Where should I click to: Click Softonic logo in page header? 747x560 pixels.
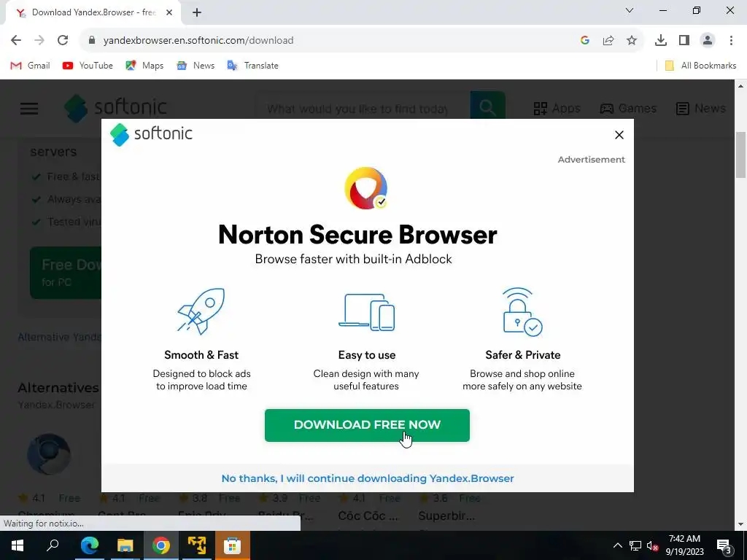[116, 108]
